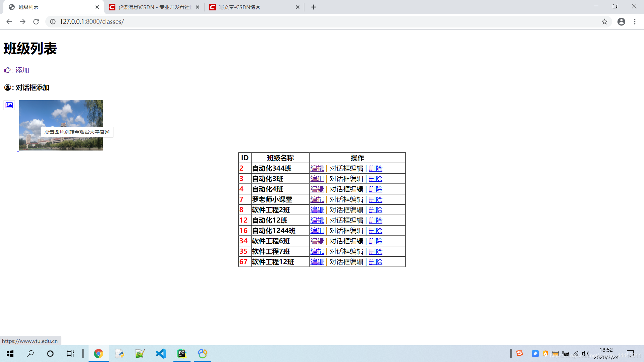Image resolution: width=644 pixels, height=362 pixels.
Task: Delete the 自动化4班 row
Action: 376,189
